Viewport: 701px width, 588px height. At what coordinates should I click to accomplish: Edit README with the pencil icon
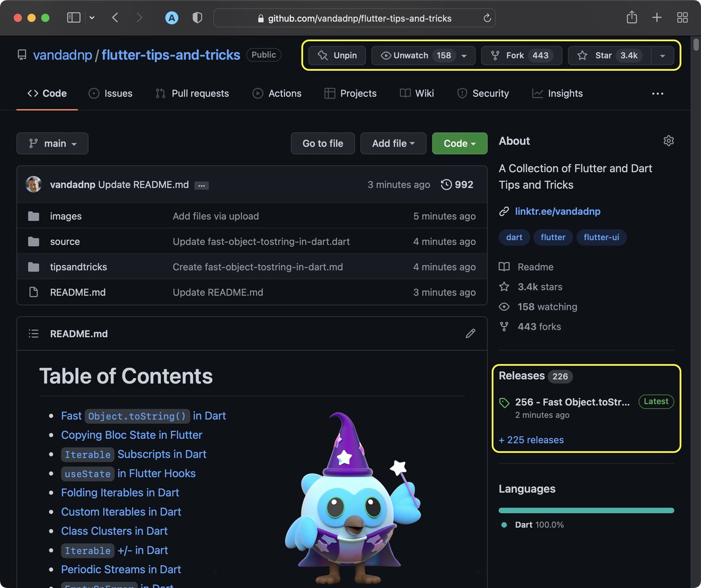pos(470,334)
